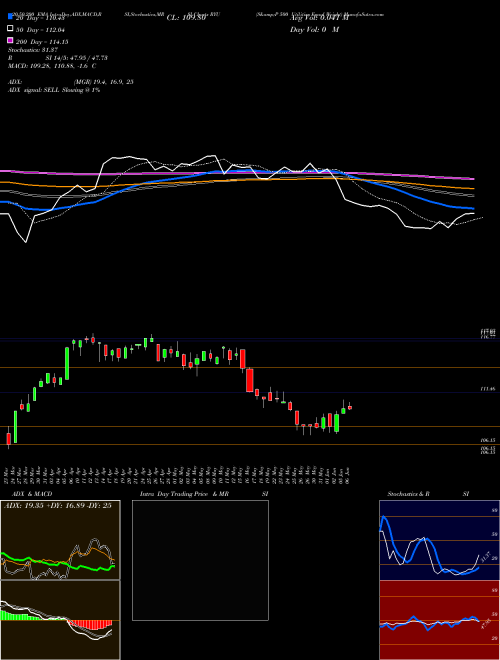This screenshot has height=660, width=500.
Task: Select the 'Avg Vol' text
Action: (319, 18)
